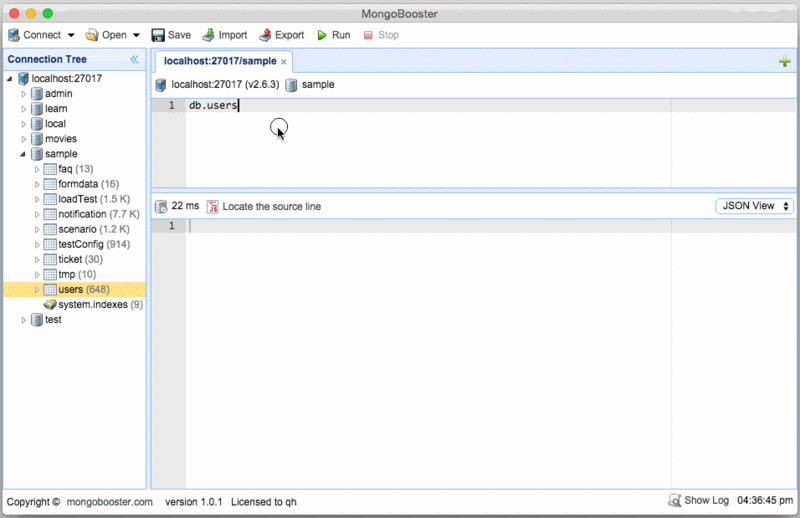Click the scenario collection table icon

tap(50, 229)
